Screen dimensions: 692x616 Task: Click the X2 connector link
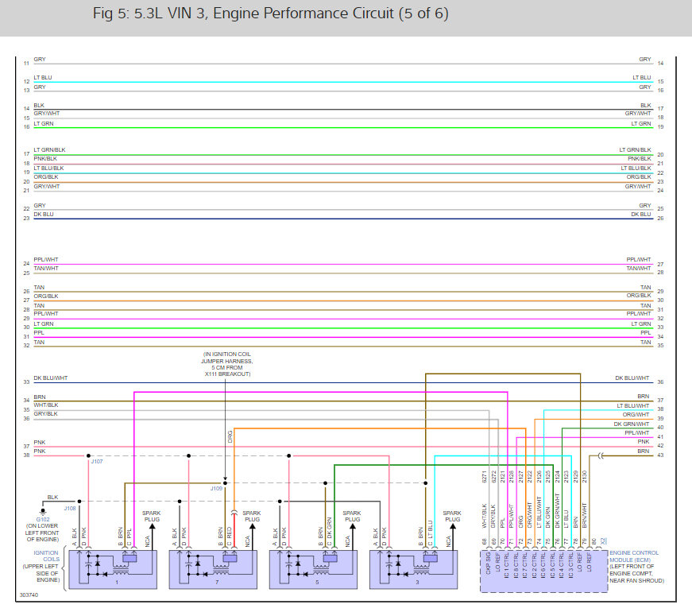tap(603, 541)
